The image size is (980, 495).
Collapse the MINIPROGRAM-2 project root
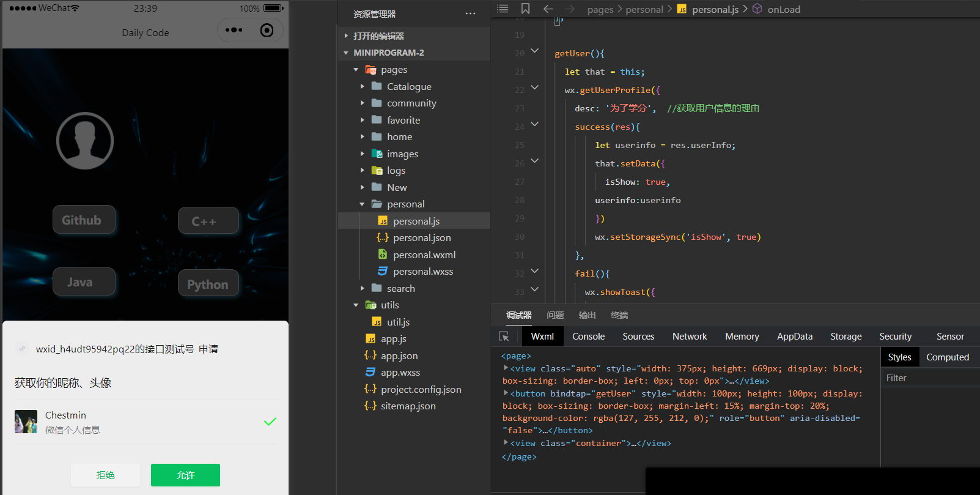point(347,53)
